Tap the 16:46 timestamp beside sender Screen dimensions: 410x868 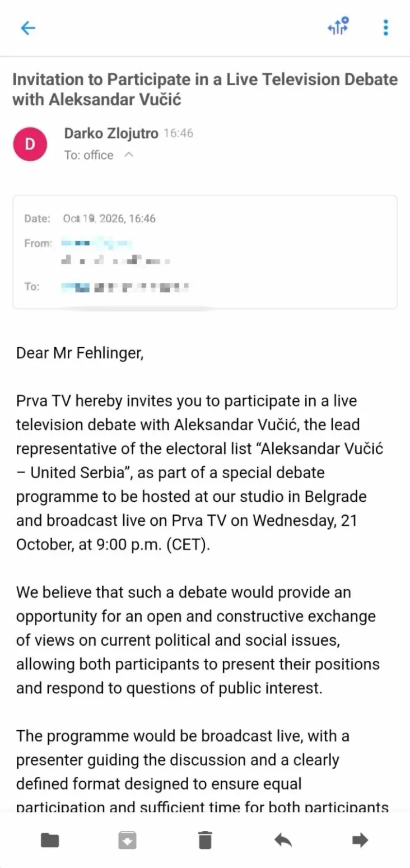178,134
